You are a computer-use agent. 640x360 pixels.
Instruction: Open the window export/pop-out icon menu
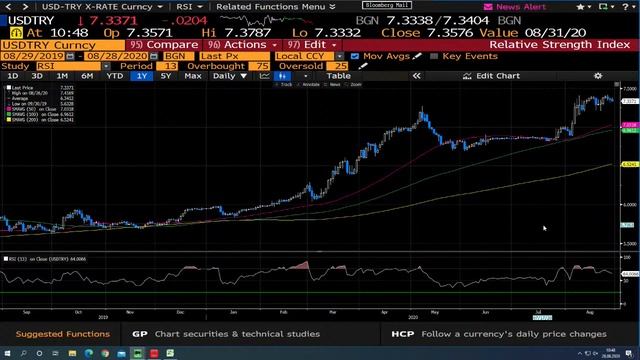pos(606,7)
